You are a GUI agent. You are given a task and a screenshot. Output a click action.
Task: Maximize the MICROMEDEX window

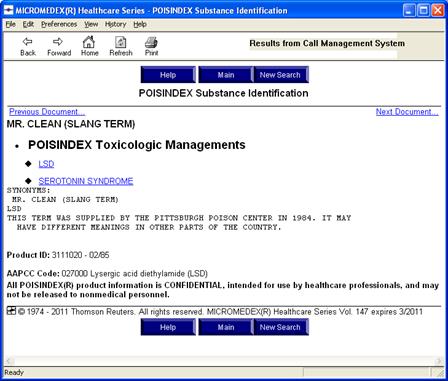[x=423, y=11]
